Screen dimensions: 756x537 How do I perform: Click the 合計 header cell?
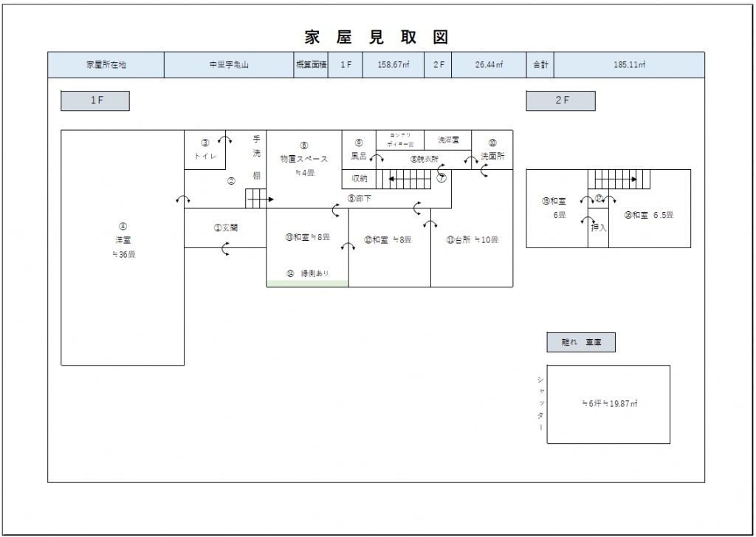coord(540,65)
